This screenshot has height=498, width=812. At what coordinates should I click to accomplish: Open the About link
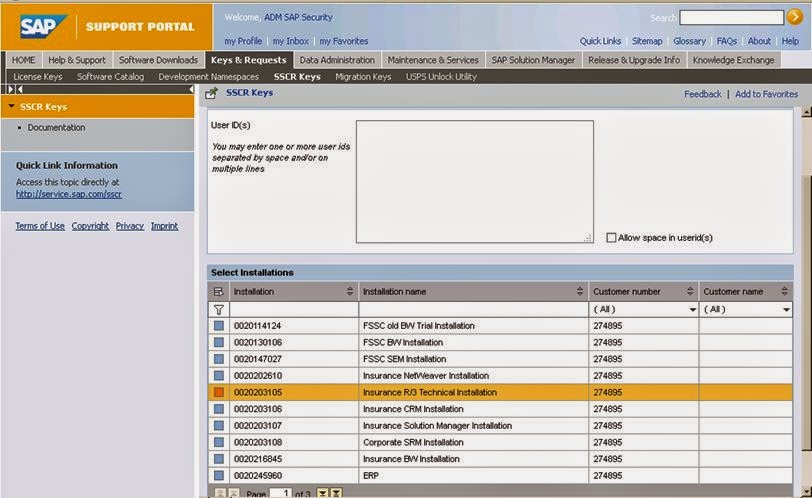coord(759,41)
